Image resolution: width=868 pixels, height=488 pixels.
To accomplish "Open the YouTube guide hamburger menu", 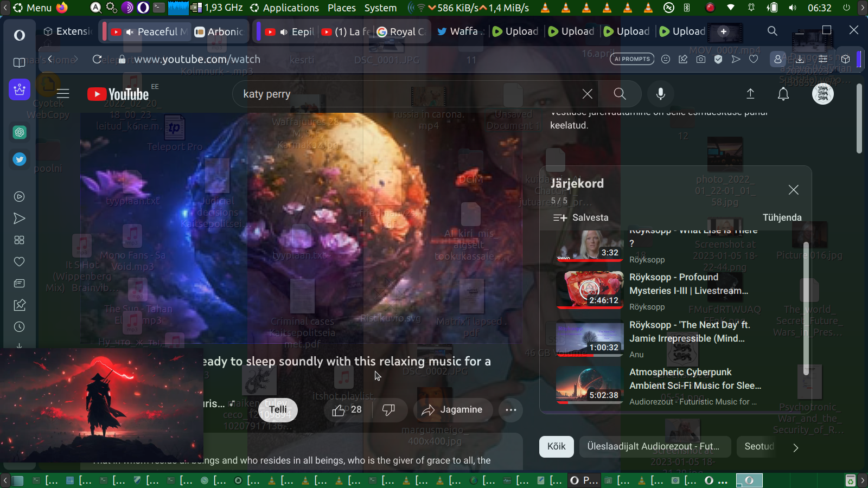I will (x=63, y=94).
